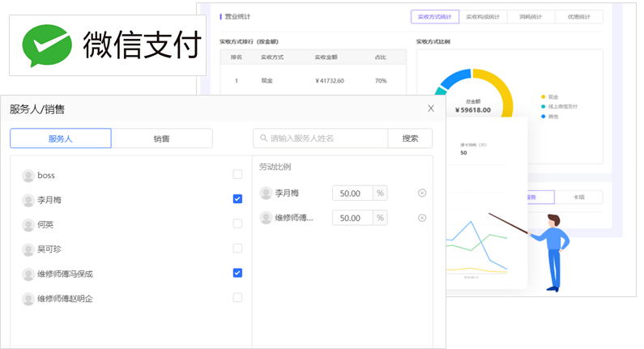Viewport: 644px width, 349px height.
Task: Select the name 吴可珍 in staff list
Action: coord(49,249)
